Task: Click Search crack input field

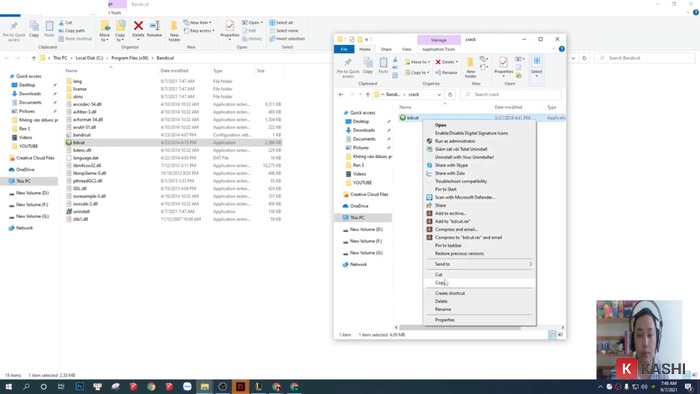Action: coord(511,95)
